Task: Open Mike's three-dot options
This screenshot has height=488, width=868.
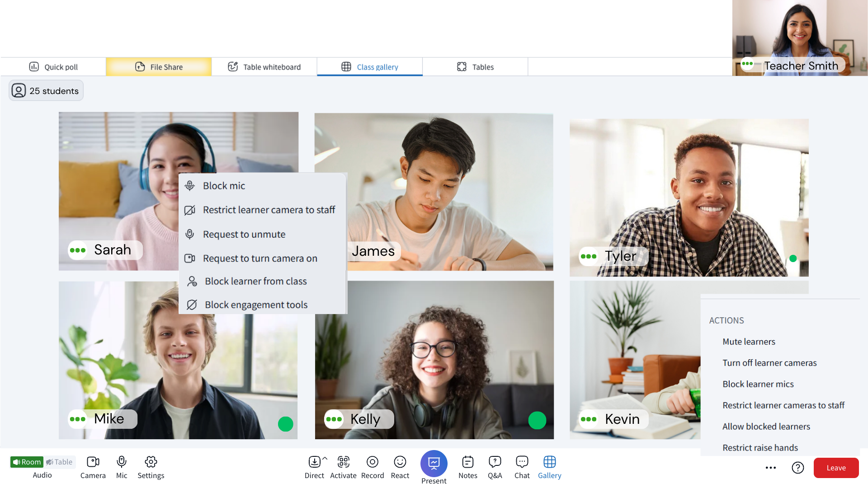Action: tap(78, 419)
